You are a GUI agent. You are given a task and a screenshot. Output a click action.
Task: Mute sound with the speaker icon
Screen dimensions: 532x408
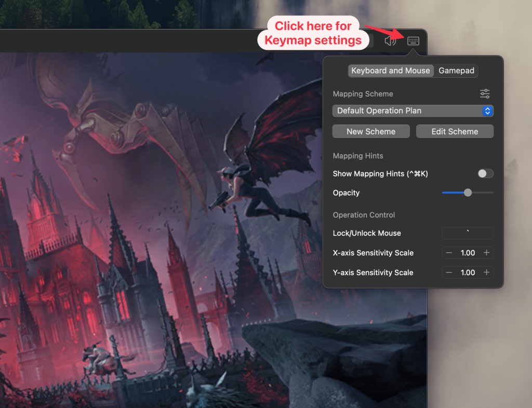pyautogui.click(x=390, y=41)
